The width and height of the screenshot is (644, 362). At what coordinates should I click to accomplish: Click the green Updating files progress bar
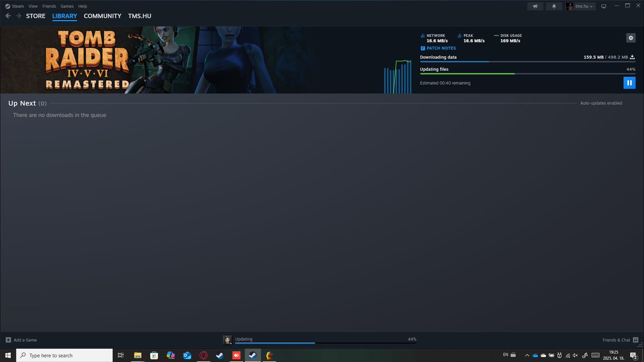coord(528,73)
